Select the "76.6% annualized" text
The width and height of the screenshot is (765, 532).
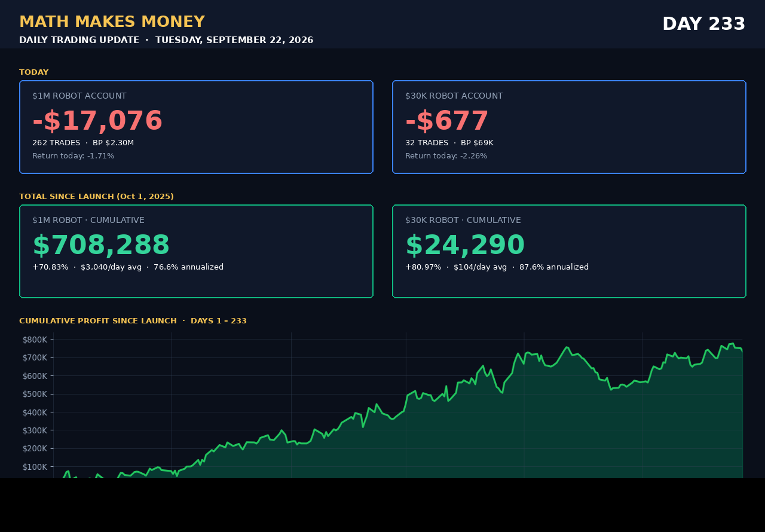click(x=189, y=267)
